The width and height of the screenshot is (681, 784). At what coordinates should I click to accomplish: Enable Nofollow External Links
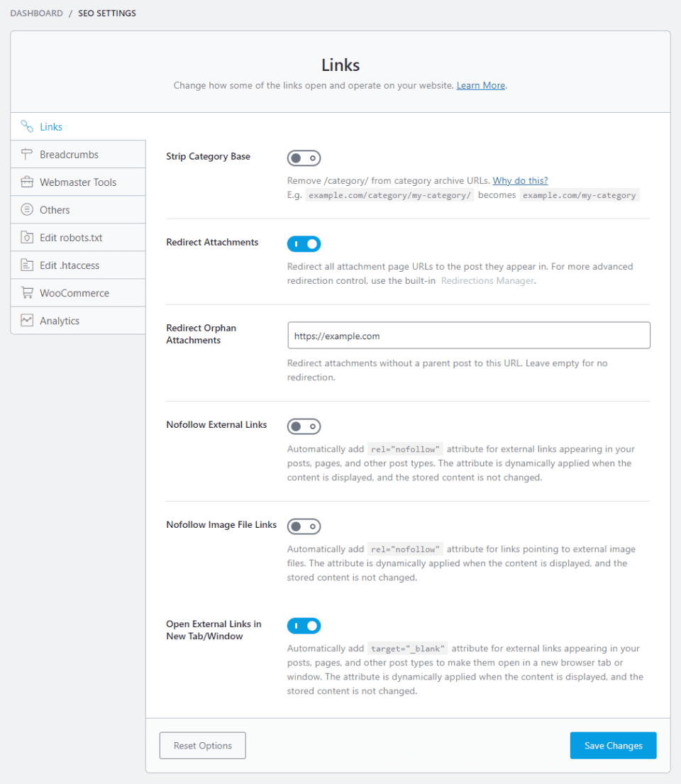(x=304, y=426)
